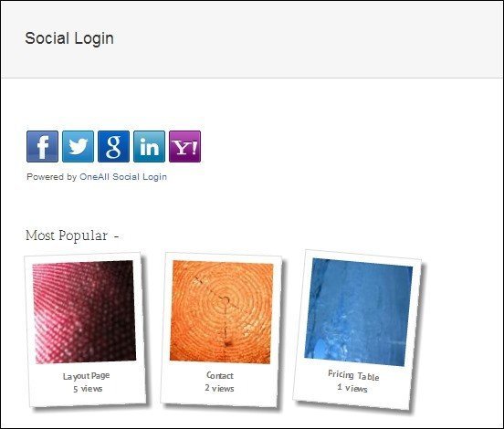Open the OneAll Social Login link
Viewport: 504px width, 429px height.
(123, 177)
